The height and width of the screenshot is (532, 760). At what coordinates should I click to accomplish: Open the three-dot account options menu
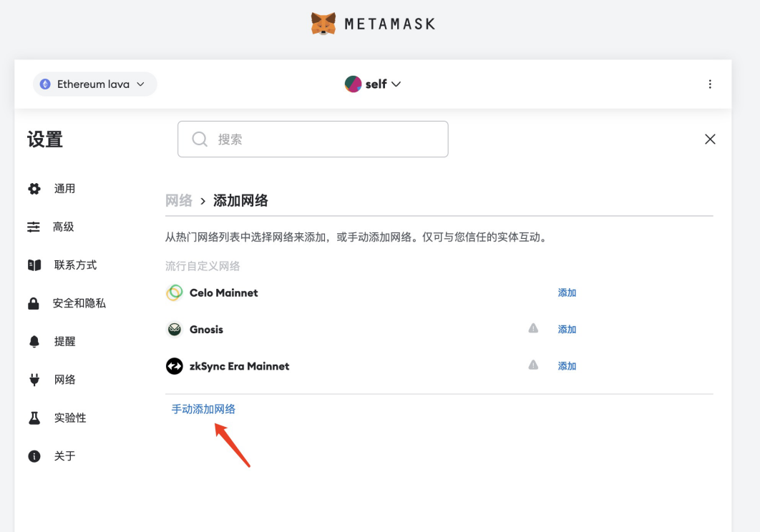tap(710, 84)
